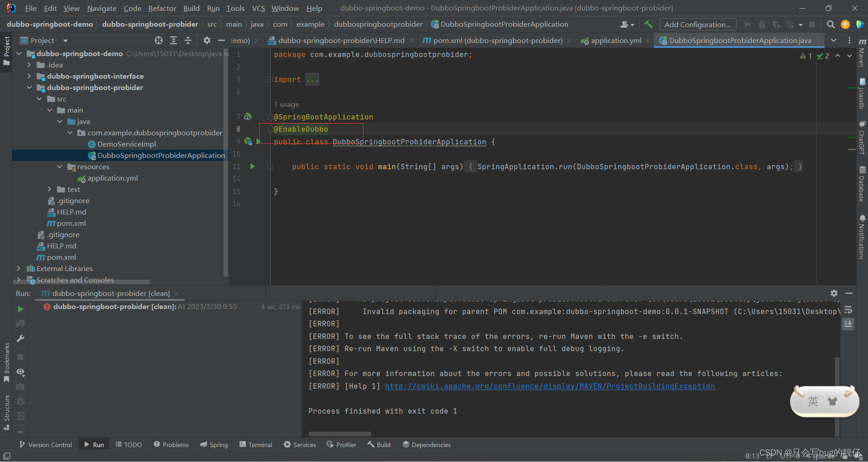Open the jclasslib side tool button

tap(862, 94)
